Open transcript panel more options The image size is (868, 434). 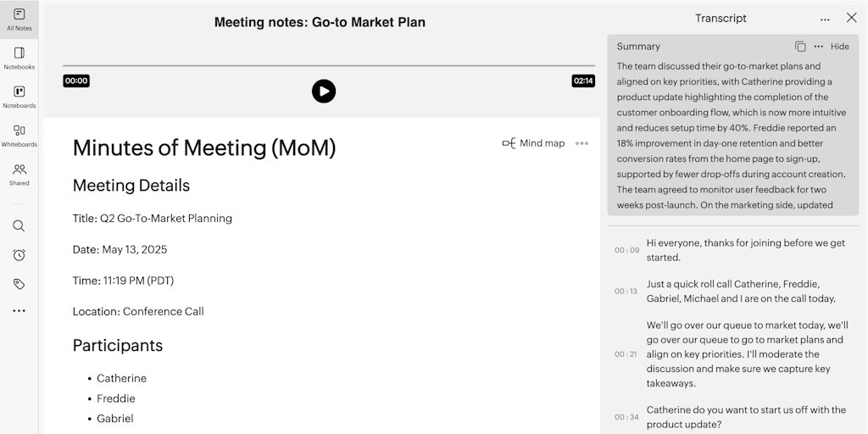(x=825, y=19)
